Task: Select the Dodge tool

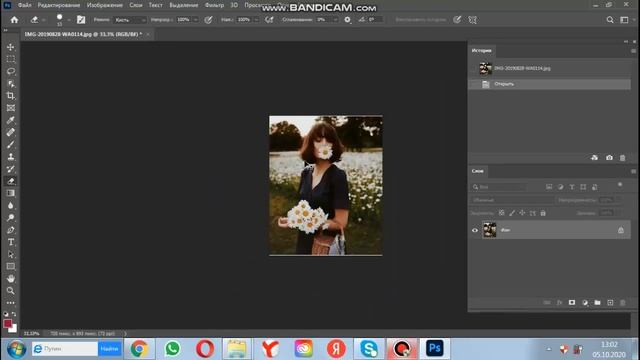Action: 11,218
